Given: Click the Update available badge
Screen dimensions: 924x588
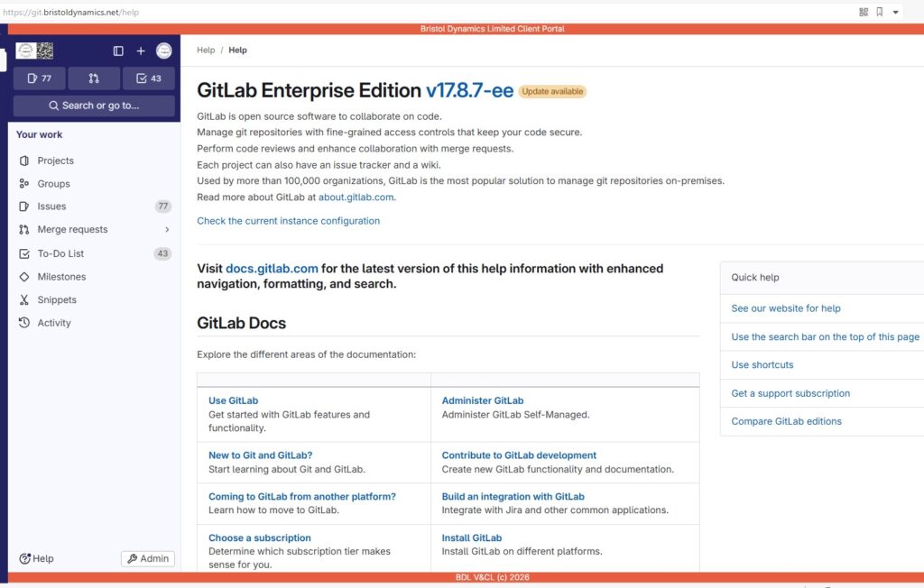Looking at the screenshot, I should [552, 92].
